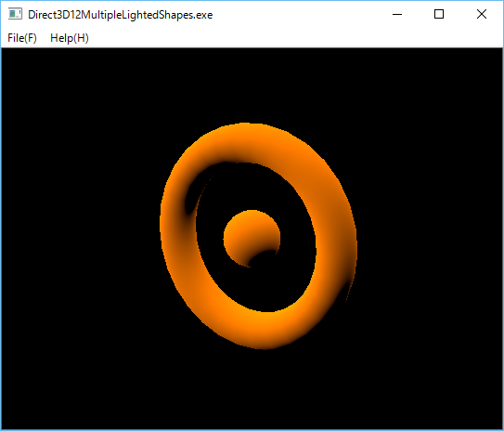
Task: Open the Help(H) menu
Action: [x=70, y=38]
